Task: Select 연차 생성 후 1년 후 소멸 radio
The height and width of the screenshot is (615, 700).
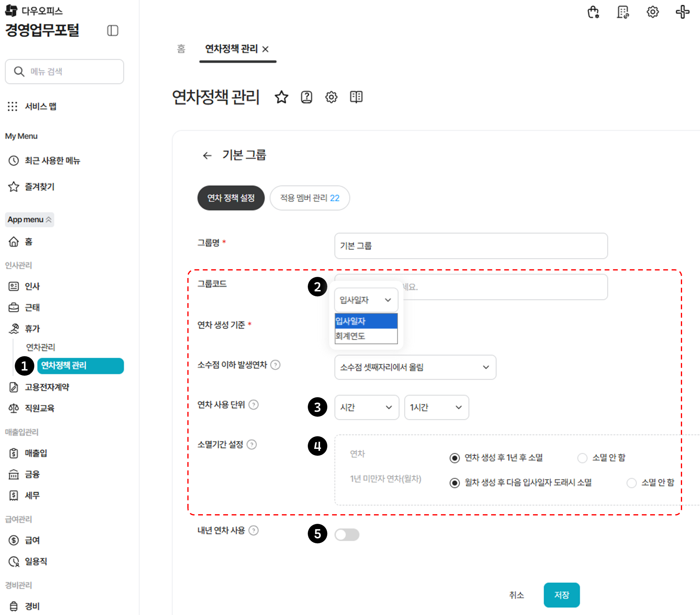Action: click(454, 458)
